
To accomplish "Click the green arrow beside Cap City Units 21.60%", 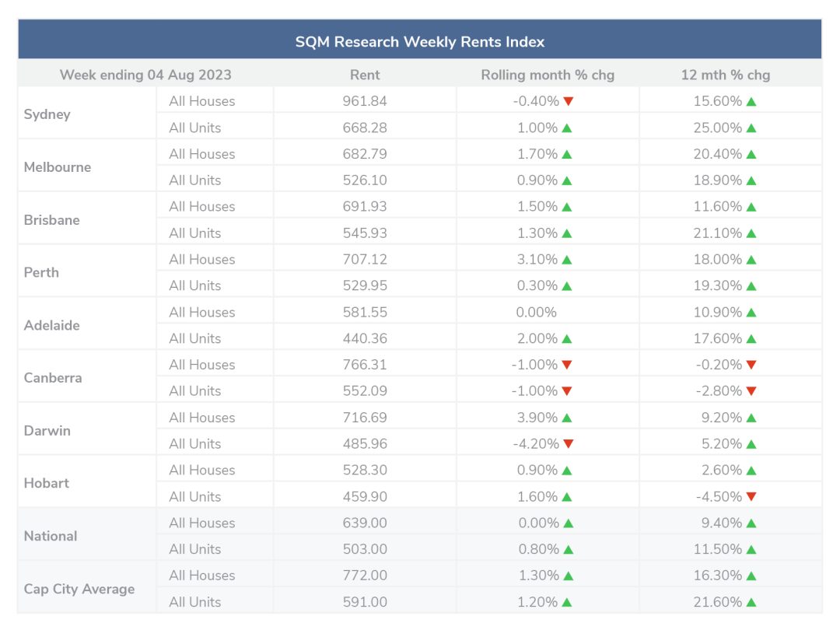I will [751, 602].
